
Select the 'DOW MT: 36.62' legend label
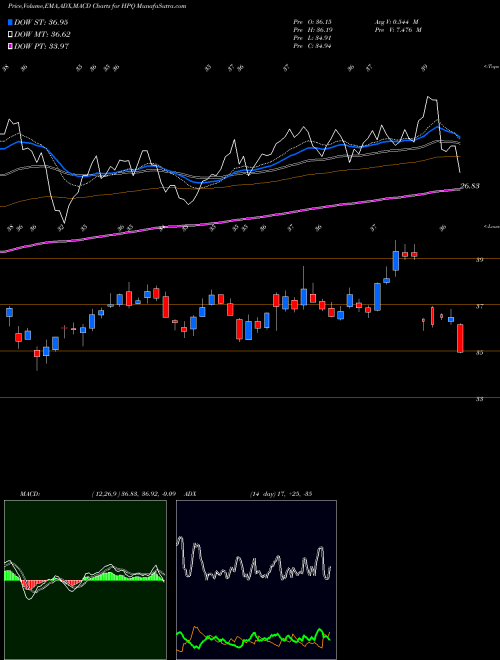(x=42, y=35)
